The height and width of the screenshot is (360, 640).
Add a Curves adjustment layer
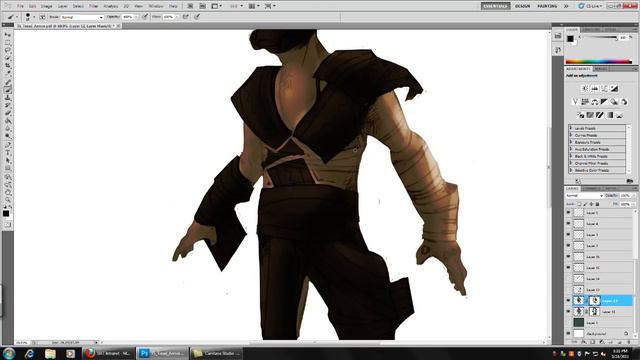tap(604, 89)
